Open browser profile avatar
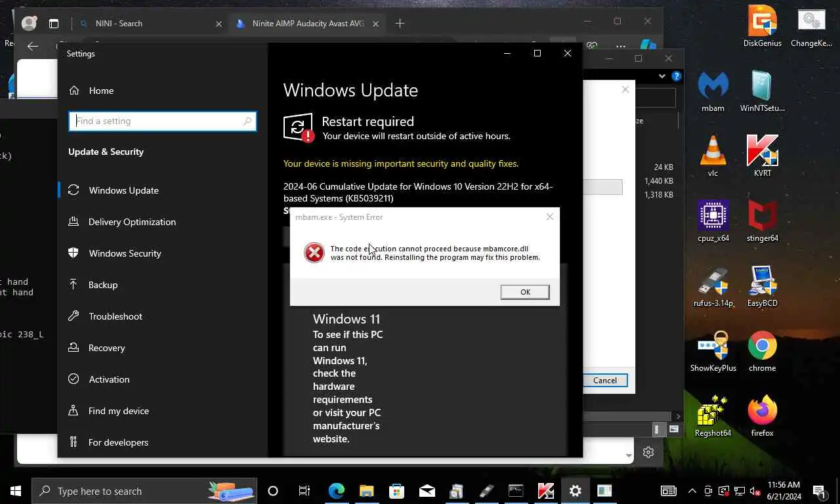Image resolution: width=840 pixels, height=504 pixels. click(29, 24)
